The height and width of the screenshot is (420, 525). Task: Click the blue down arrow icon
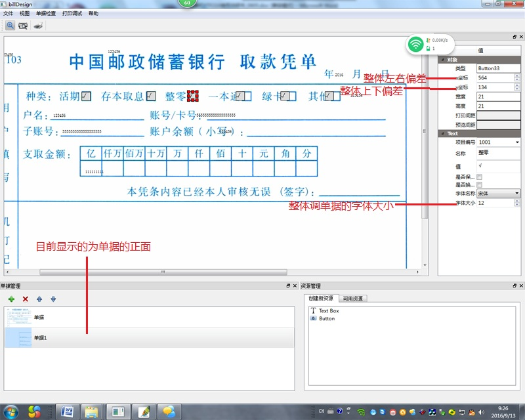click(x=53, y=299)
